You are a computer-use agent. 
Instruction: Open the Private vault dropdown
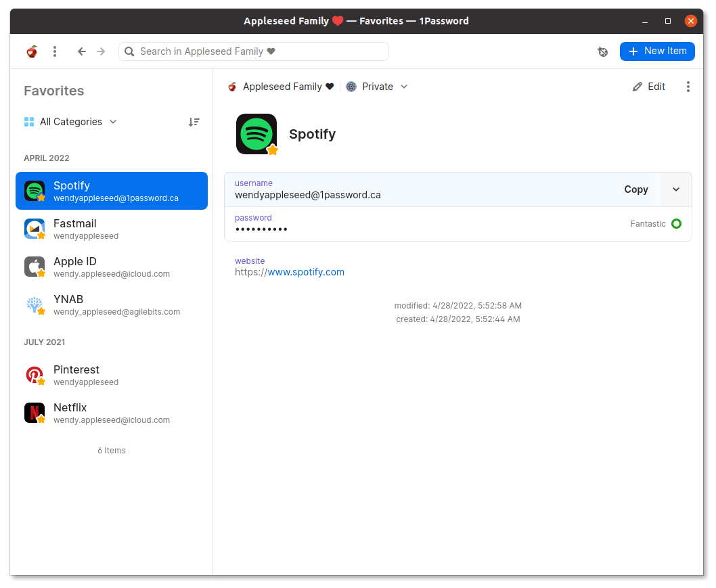[377, 87]
